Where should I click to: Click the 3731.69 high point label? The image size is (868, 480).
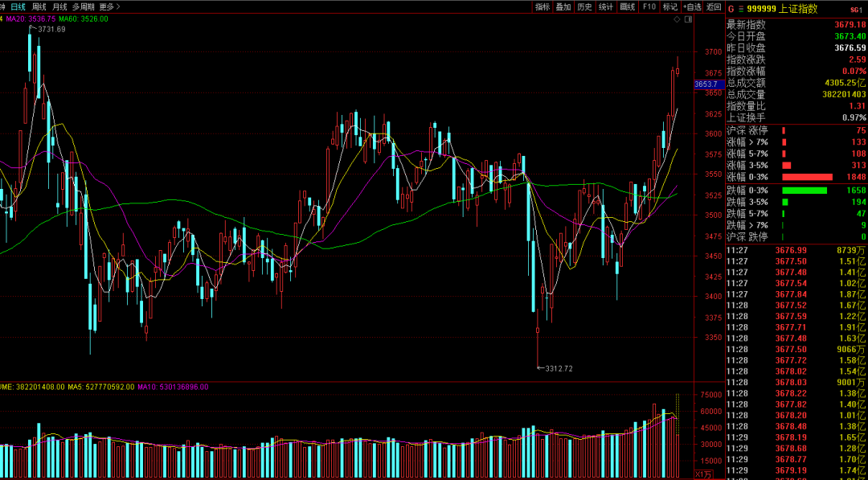[51, 29]
